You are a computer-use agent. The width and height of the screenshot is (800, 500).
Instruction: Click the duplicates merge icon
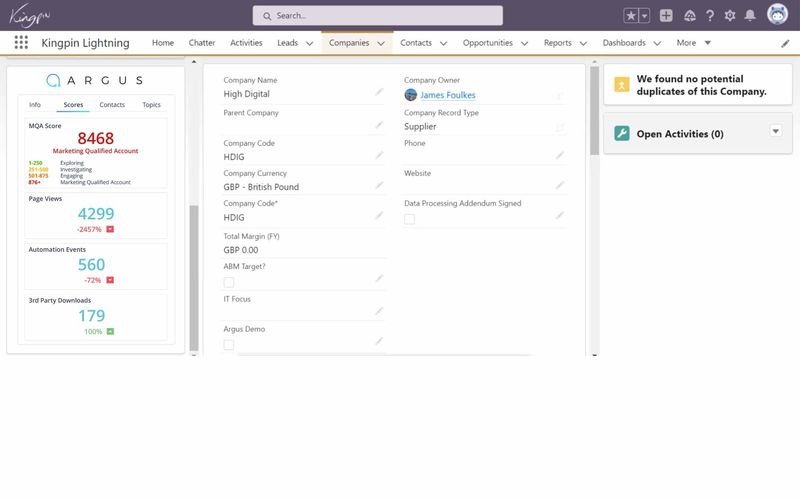click(621, 85)
